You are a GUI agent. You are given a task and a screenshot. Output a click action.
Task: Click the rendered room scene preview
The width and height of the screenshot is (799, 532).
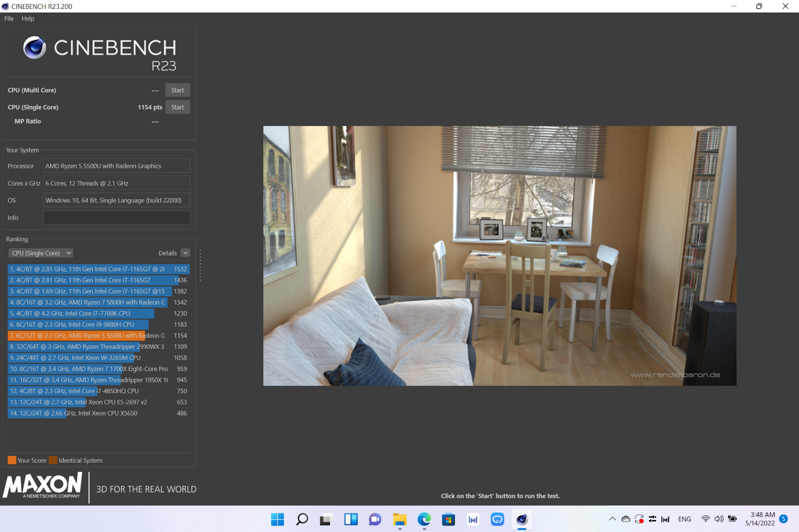click(499, 256)
